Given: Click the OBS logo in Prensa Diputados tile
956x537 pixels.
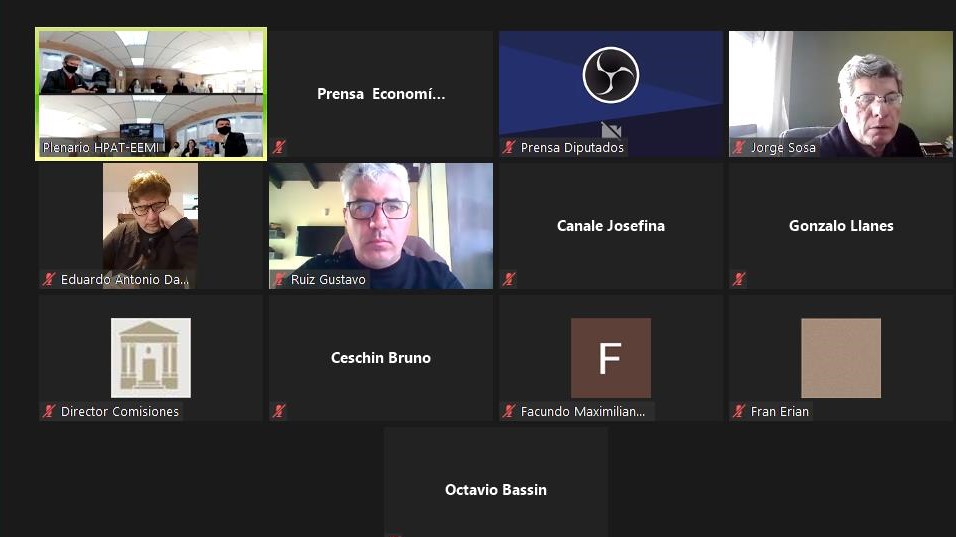Looking at the screenshot, I should coord(611,75).
